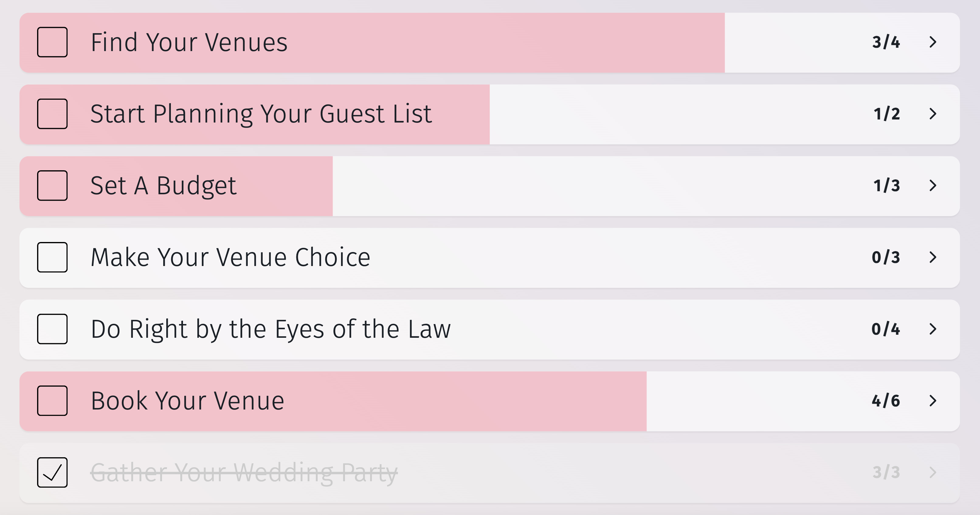Check off Do Right by the Eyes of the Law
This screenshot has height=515, width=980.
point(52,329)
